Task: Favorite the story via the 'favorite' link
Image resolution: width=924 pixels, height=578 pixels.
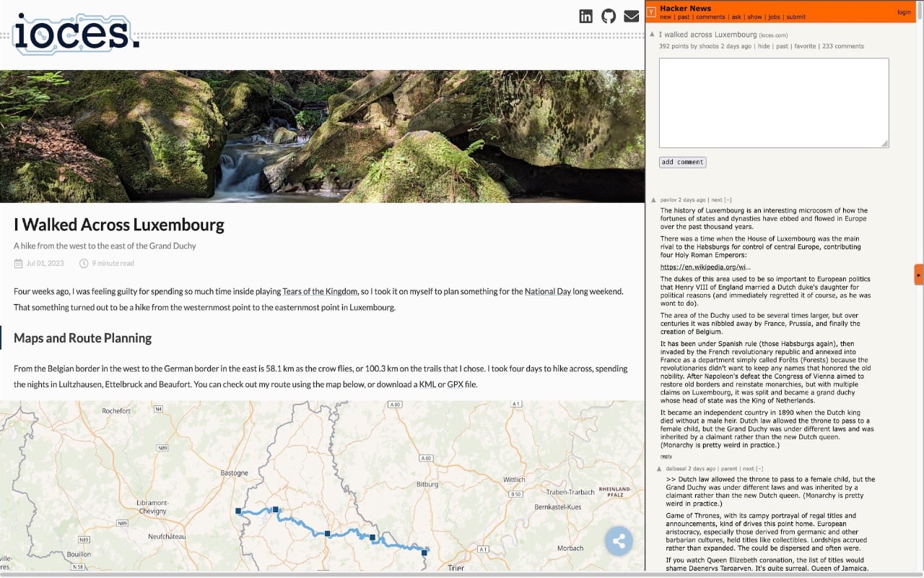Action: (805, 46)
